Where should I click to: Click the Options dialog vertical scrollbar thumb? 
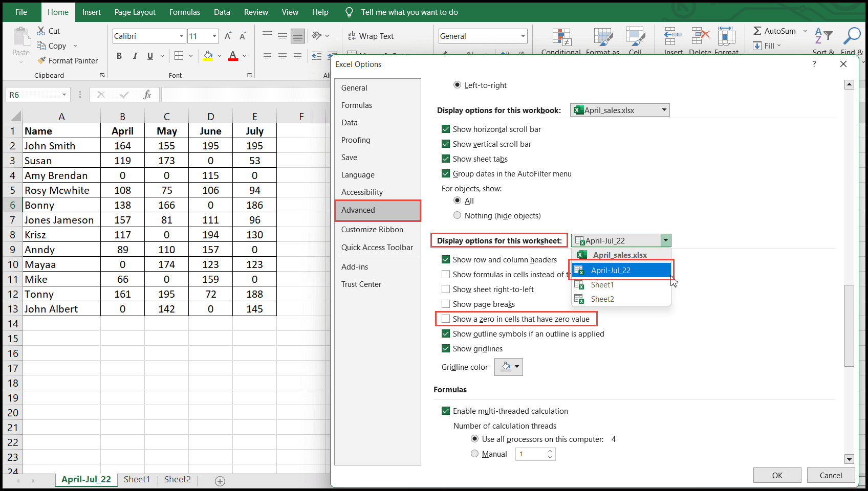850,326
